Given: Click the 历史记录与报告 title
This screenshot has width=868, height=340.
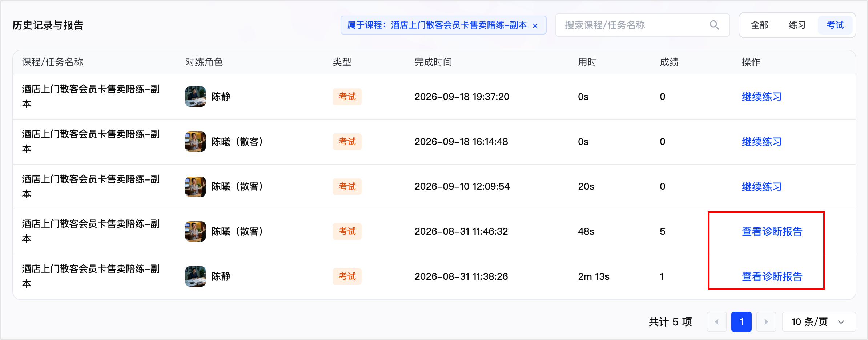Looking at the screenshot, I should click(48, 25).
